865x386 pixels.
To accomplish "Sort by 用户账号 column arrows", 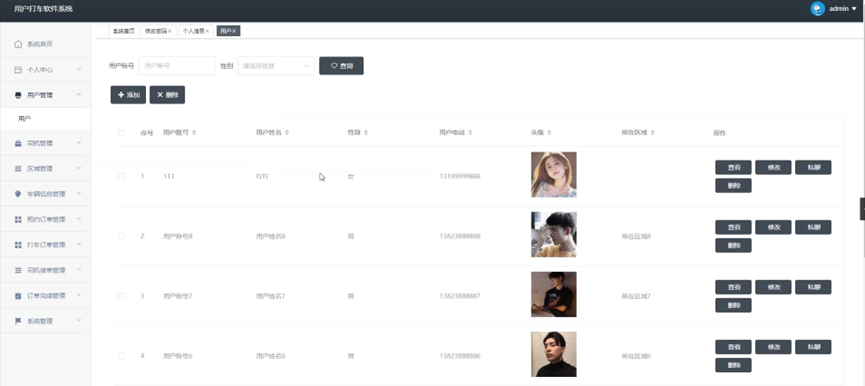I will tap(194, 133).
